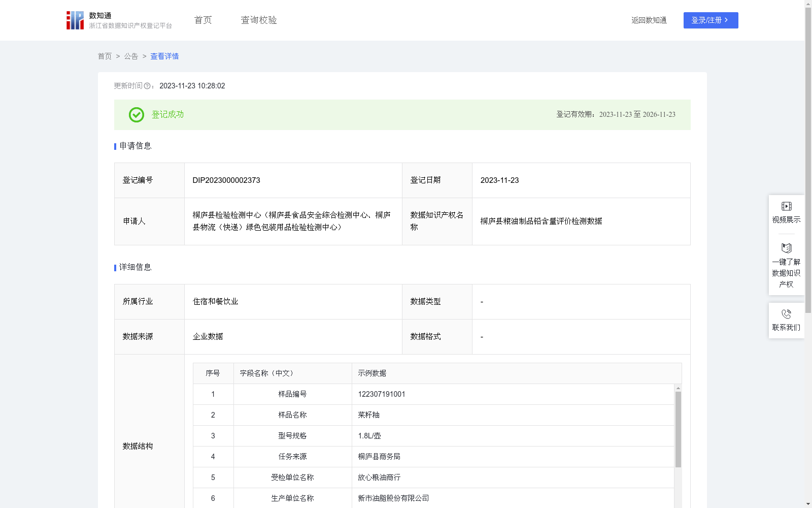The width and height of the screenshot is (812, 508).
Task: Click the 登录/注册 button
Action: pyautogui.click(x=710, y=20)
